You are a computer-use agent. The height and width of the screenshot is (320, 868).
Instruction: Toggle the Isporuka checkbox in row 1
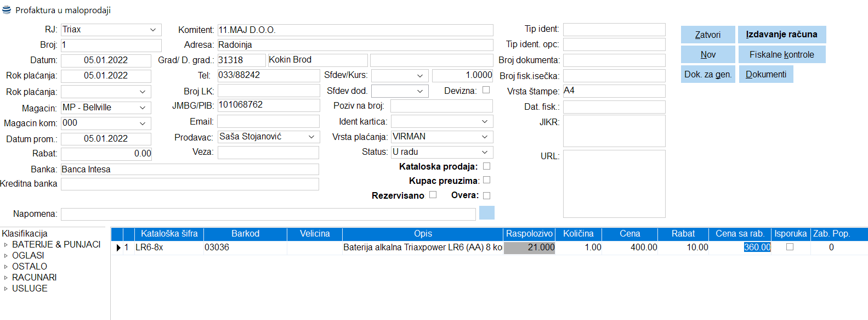coord(790,247)
